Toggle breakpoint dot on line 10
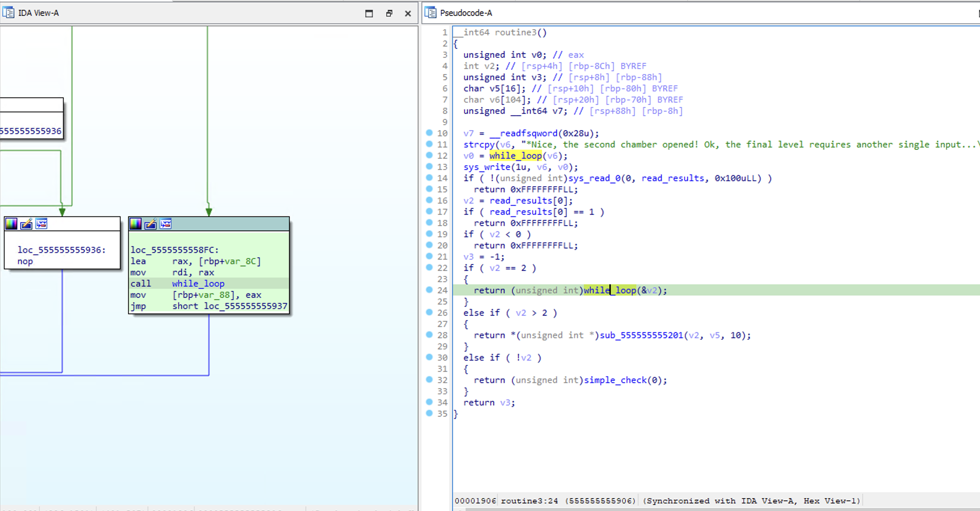This screenshot has width=980, height=511. (429, 133)
